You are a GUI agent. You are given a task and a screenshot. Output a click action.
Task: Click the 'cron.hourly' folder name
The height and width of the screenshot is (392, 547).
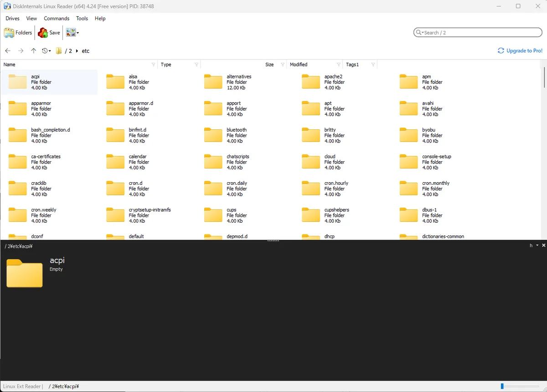pyautogui.click(x=336, y=183)
